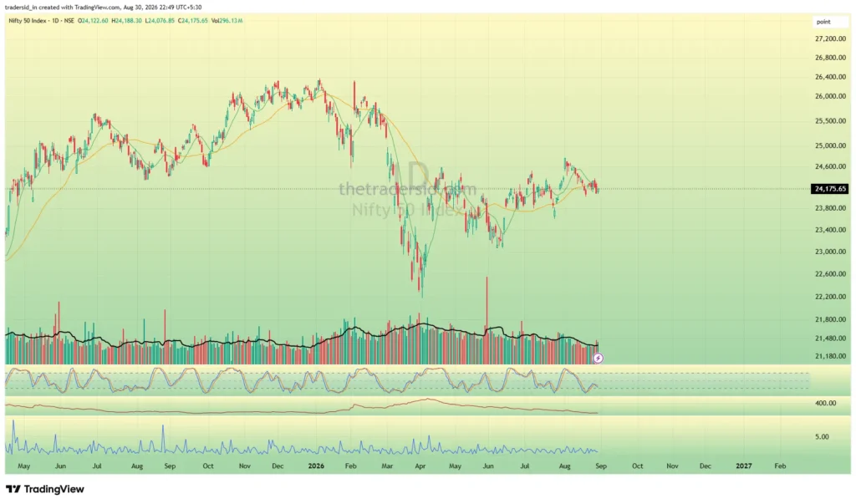Click the 23,000.00 price axis label

(830, 252)
